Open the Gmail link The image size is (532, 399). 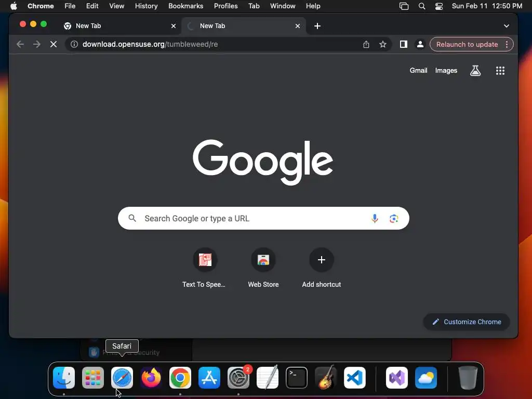(418, 70)
